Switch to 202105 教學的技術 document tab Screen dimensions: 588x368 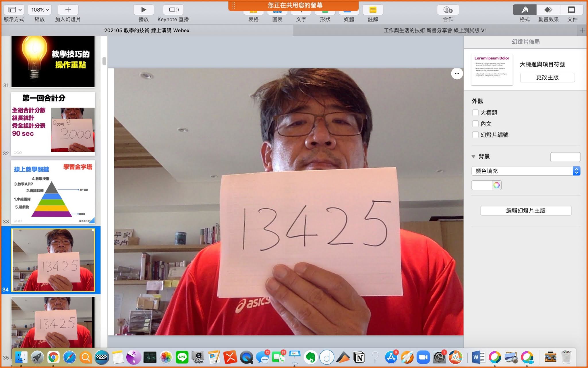(147, 30)
